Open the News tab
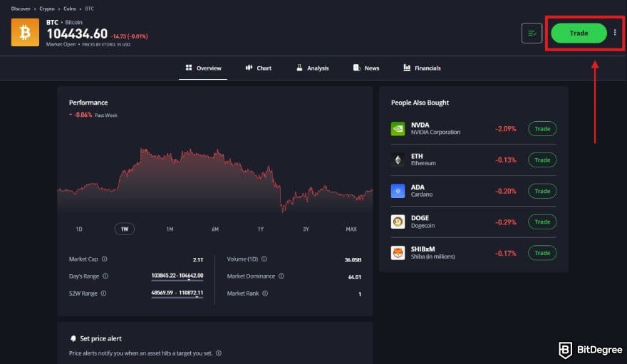627x364 pixels. point(366,68)
